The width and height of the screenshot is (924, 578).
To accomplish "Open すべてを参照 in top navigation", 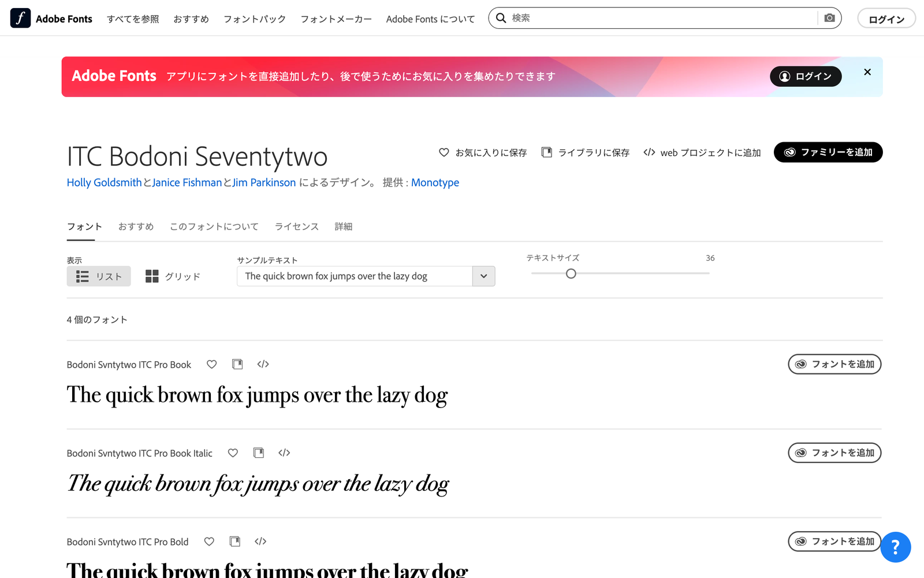I will [133, 19].
